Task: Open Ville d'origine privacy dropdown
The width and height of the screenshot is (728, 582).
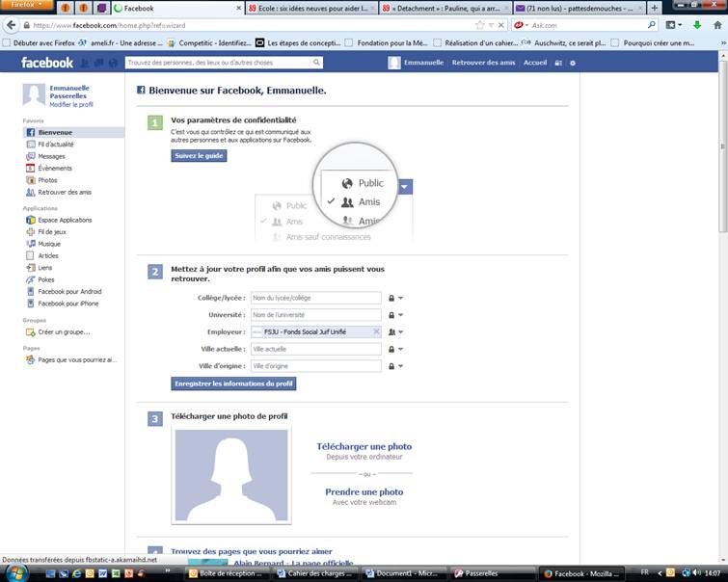Action: coord(395,366)
